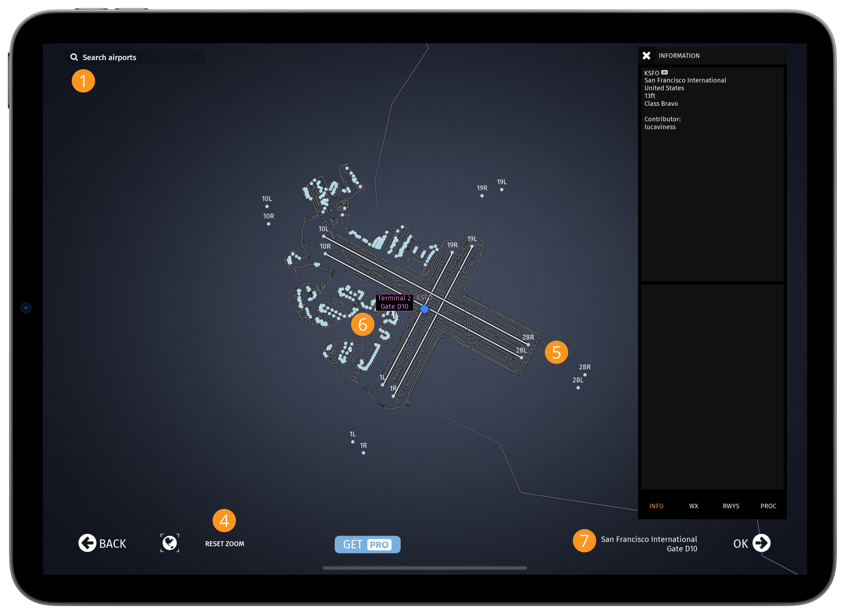This screenshot has height=616, width=846.
Task: Open the WX tab
Action: click(693, 506)
